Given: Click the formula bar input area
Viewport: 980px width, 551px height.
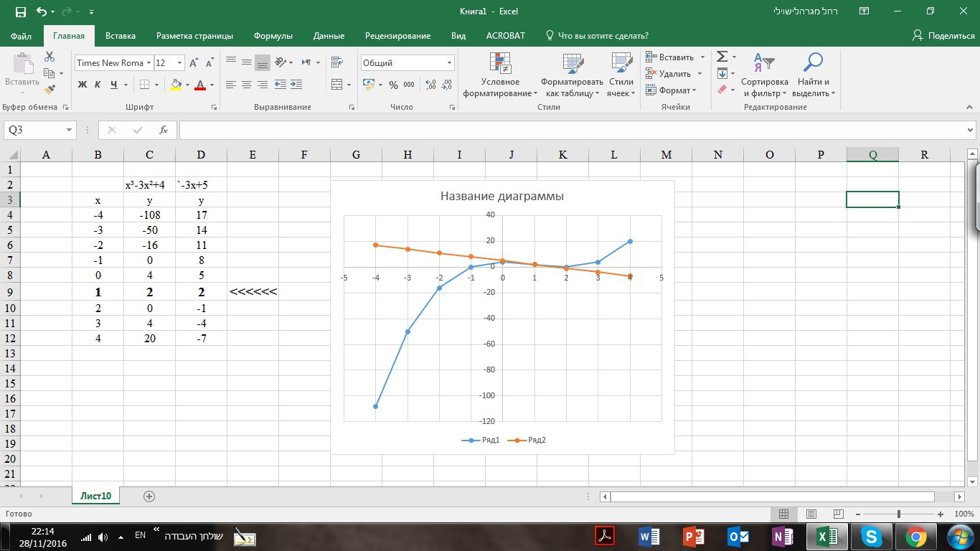Looking at the screenshot, I should [x=572, y=130].
